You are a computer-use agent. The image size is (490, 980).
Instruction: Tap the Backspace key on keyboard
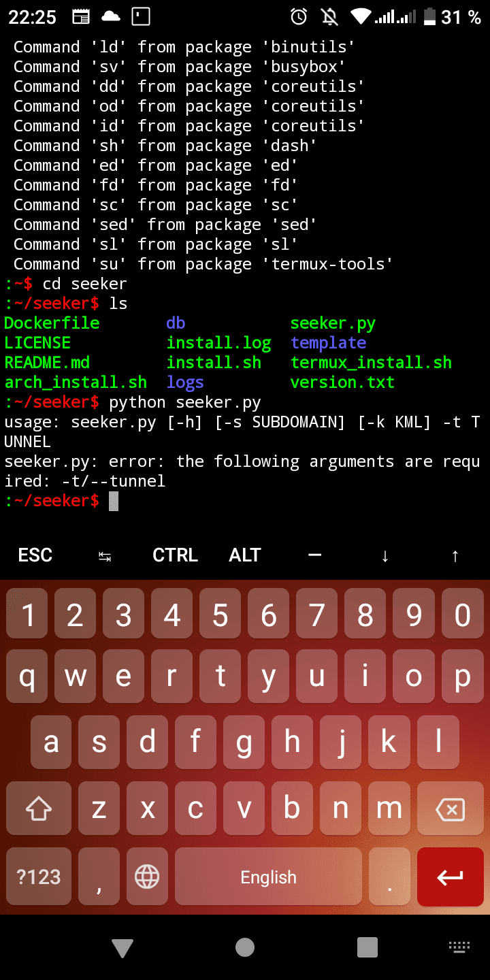coord(450,808)
